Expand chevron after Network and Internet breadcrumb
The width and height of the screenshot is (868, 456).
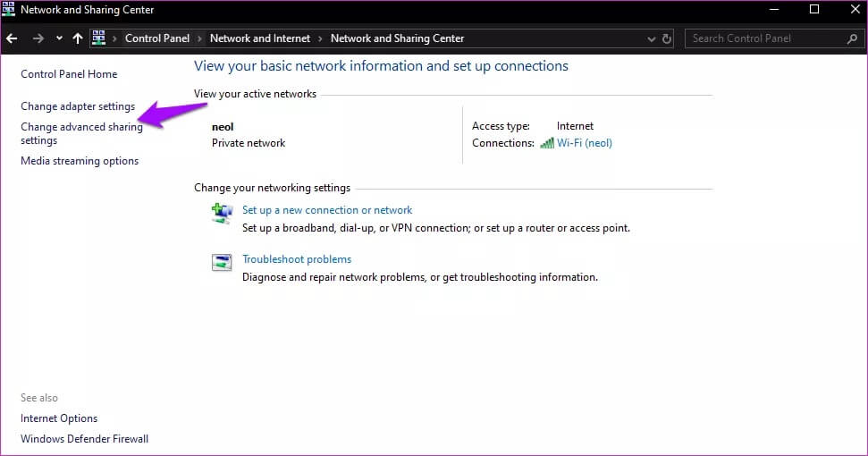click(321, 38)
